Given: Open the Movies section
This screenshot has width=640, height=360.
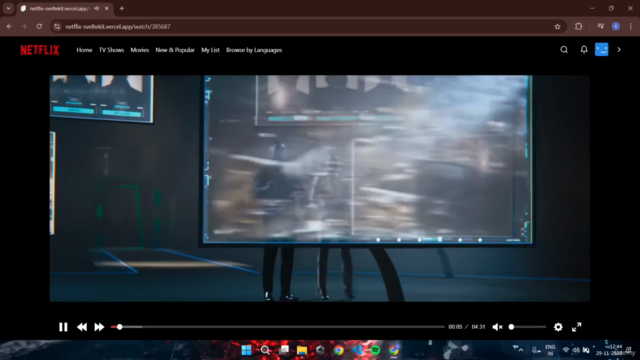Looking at the screenshot, I should pos(140,50).
